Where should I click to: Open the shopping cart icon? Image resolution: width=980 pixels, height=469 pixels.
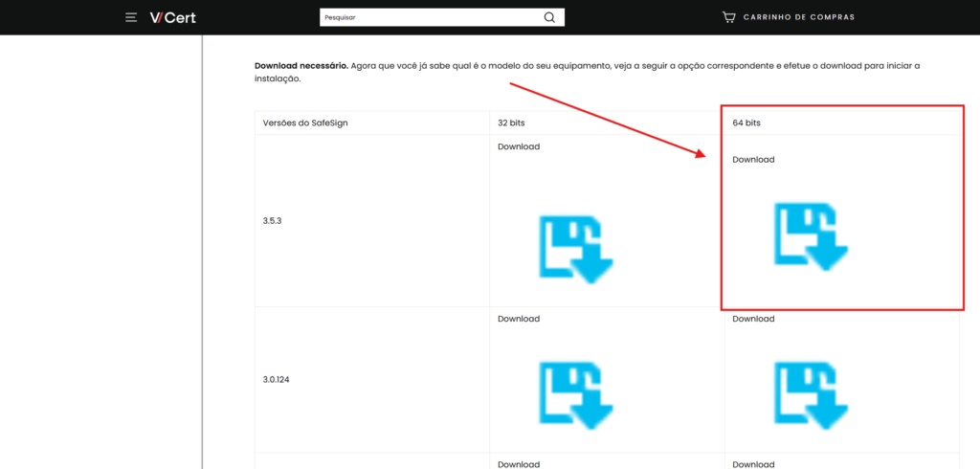[x=728, y=17]
